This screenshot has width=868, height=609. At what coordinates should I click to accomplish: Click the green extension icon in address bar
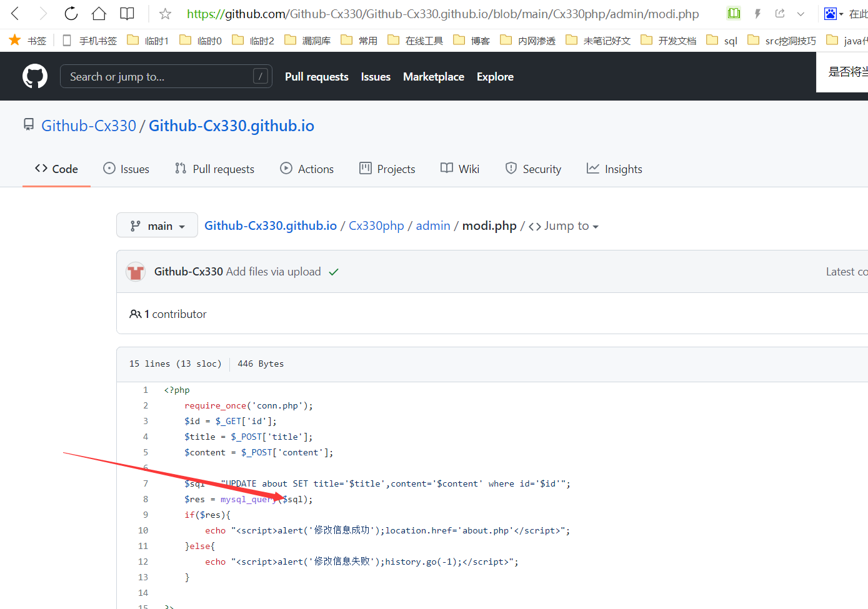click(734, 13)
